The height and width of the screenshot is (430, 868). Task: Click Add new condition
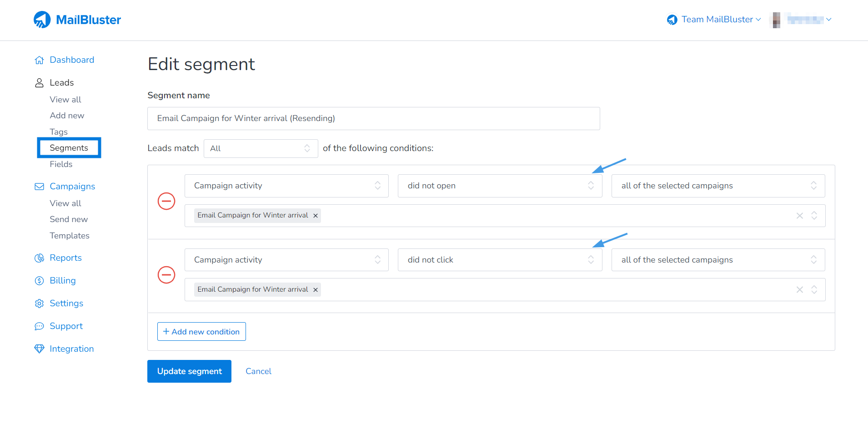point(201,331)
